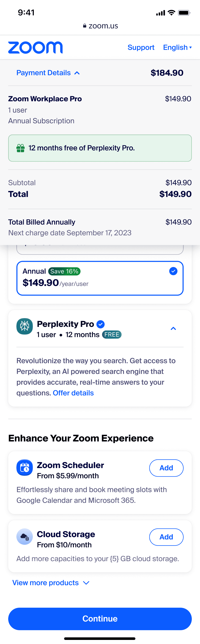Open the Support menu link
Image resolution: width=200 pixels, height=644 pixels.
pyautogui.click(x=141, y=47)
